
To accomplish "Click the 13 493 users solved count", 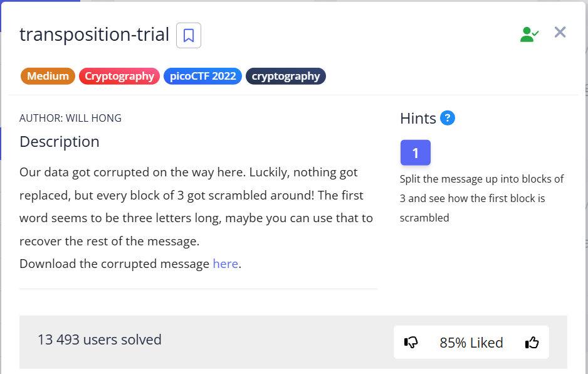I will point(100,340).
